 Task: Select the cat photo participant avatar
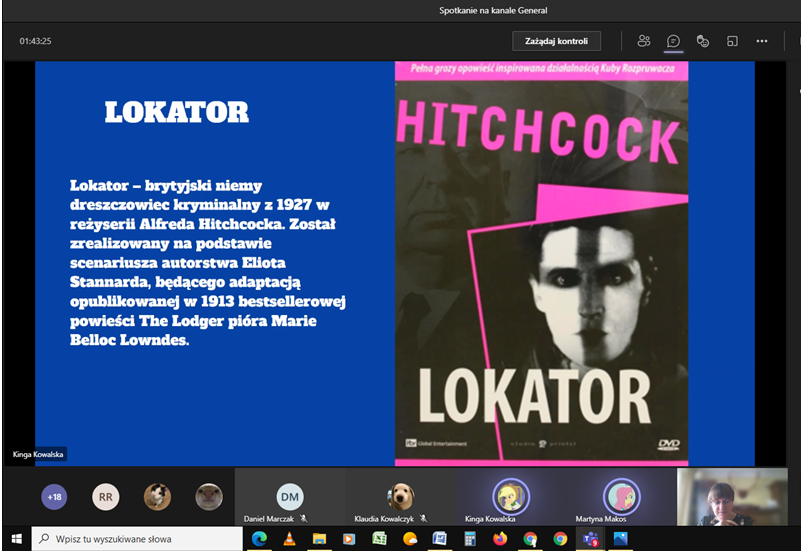[x=157, y=497]
